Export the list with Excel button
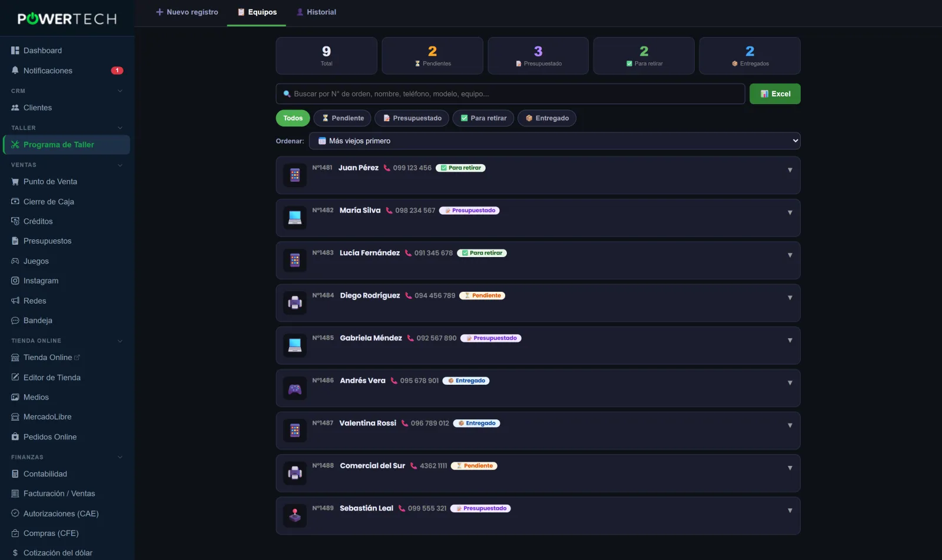Screen dimensions: 942x560 click(x=775, y=94)
